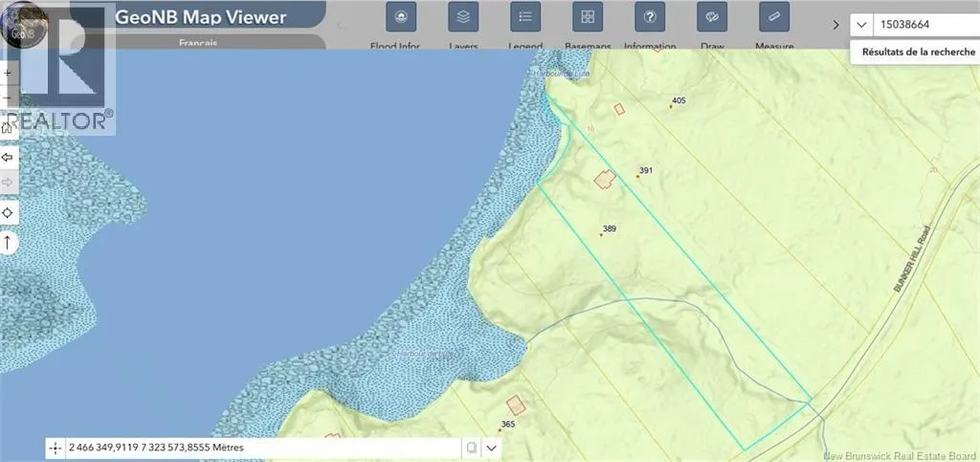This screenshot has width=980, height=462.
Task: Click the GeoNB Map Viewer title
Action: tap(201, 17)
